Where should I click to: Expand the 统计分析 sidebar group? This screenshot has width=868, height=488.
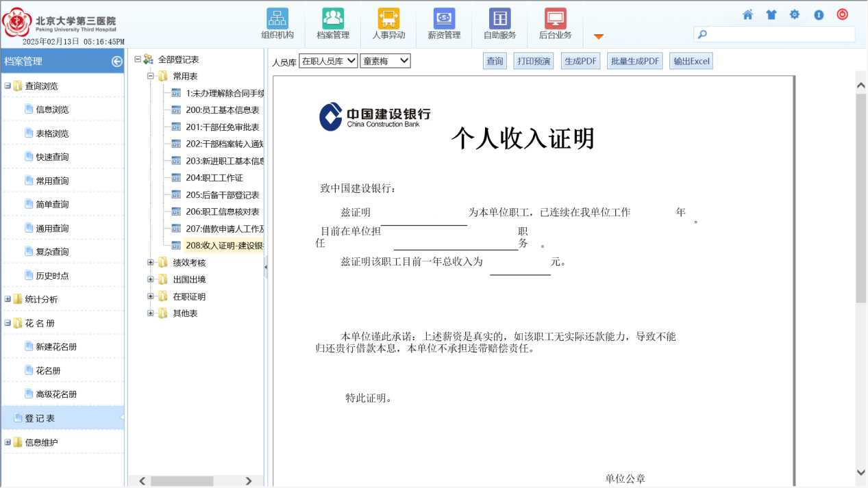8,299
